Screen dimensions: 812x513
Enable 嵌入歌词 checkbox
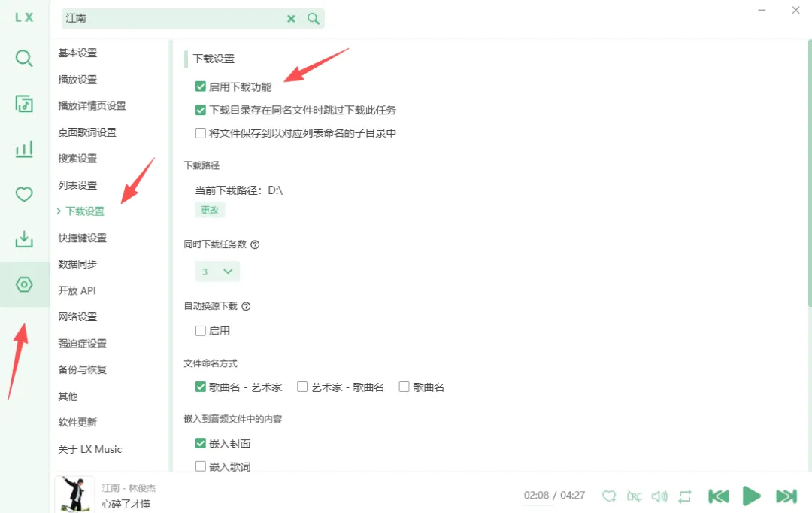pyautogui.click(x=201, y=466)
